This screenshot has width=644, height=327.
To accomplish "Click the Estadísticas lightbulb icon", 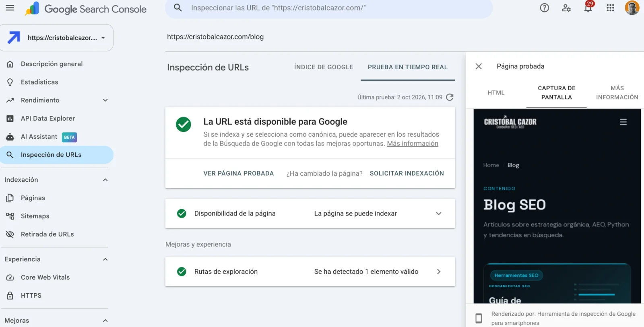I will (x=10, y=82).
